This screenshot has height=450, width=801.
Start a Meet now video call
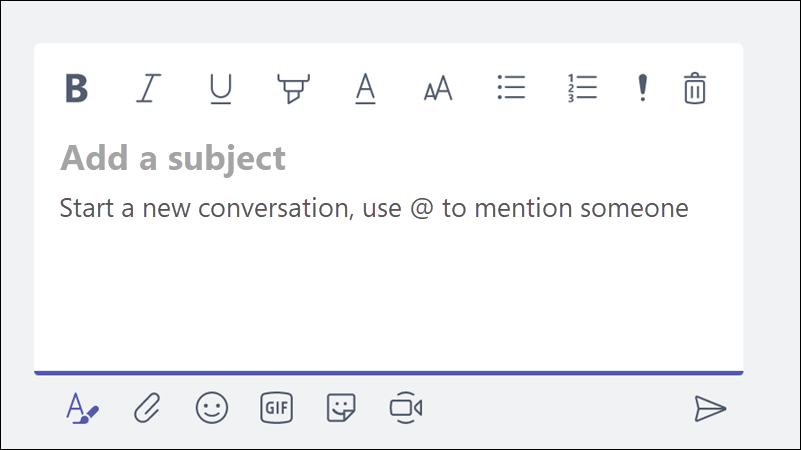pyautogui.click(x=406, y=408)
